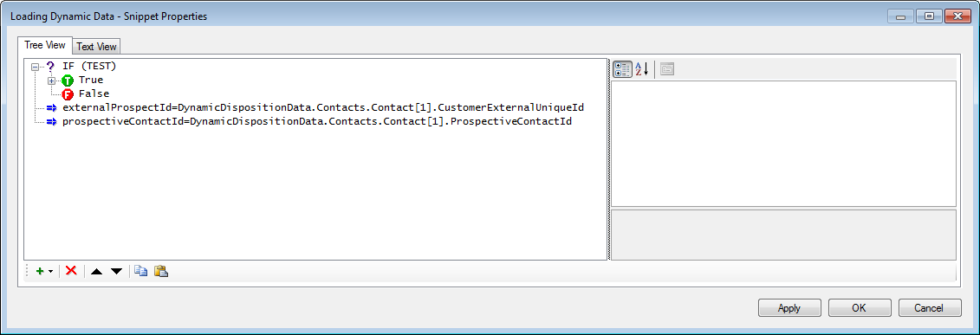Click the green plus add icon
980x335 pixels.
click(40, 271)
